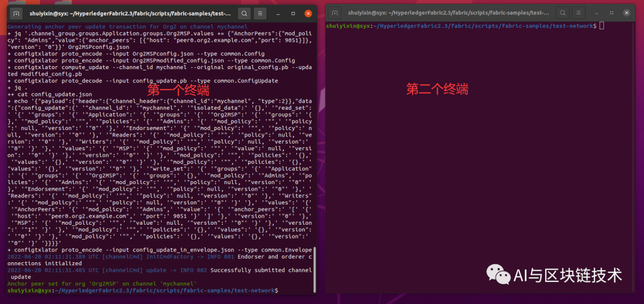Maximize the left terminal window

point(293,13)
